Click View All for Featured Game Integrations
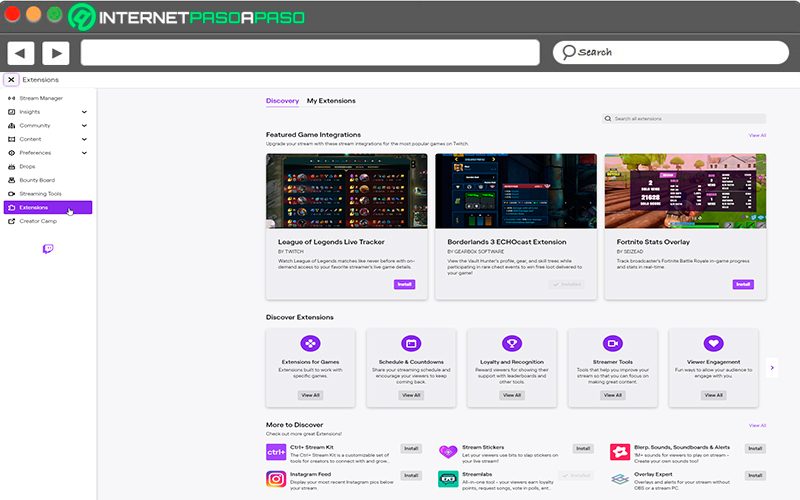800x500 pixels. click(757, 135)
